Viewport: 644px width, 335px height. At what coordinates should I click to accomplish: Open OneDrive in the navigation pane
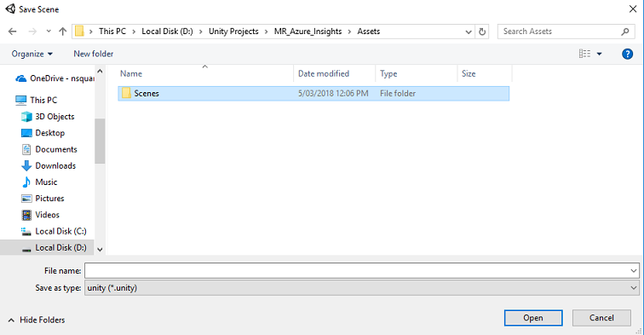click(x=55, y=78)
